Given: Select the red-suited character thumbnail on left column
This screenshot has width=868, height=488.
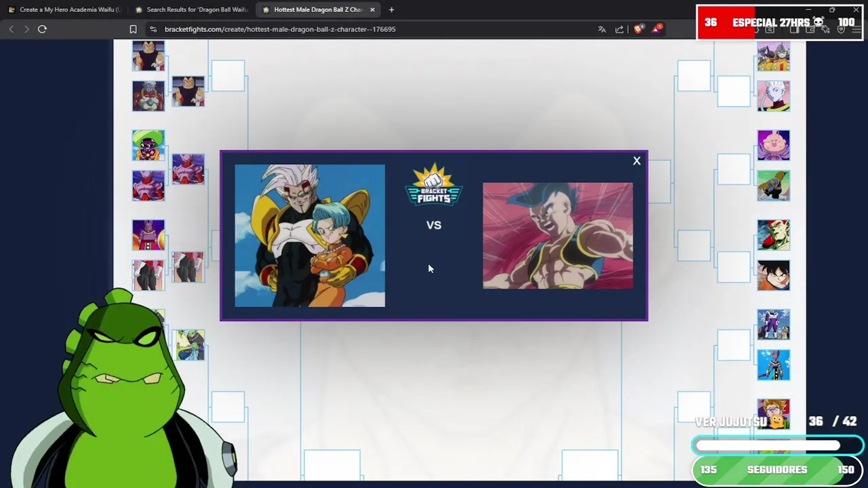Looking at the screenshot, I should [149, 185].
